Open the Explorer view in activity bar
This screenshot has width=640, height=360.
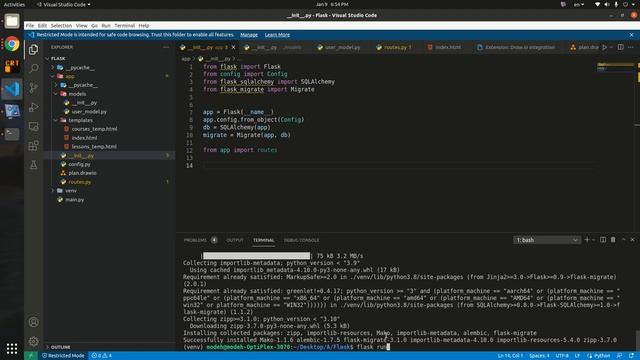pos(33,49)
